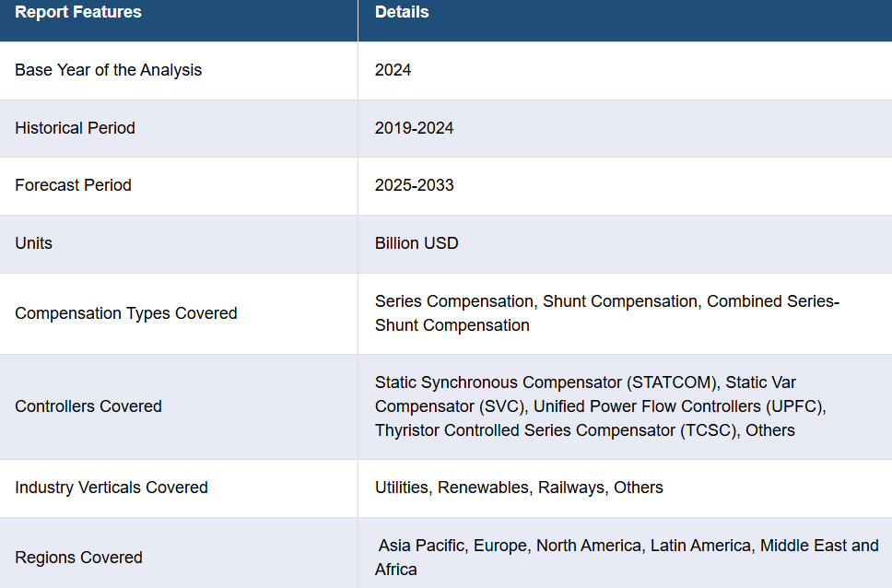The image size is (892, 588).
Task: Select the Industry Verticals Covered label
Action: 111,488
